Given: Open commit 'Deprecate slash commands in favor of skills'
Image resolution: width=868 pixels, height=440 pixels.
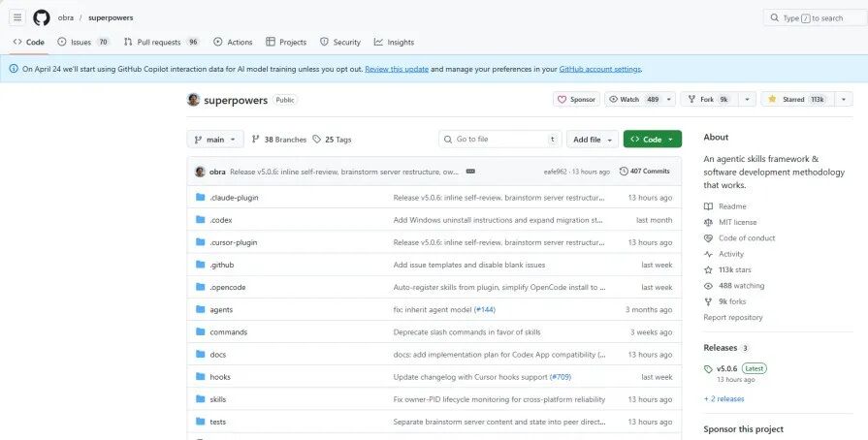Looking at the screenshot, I should click(466, 332).
